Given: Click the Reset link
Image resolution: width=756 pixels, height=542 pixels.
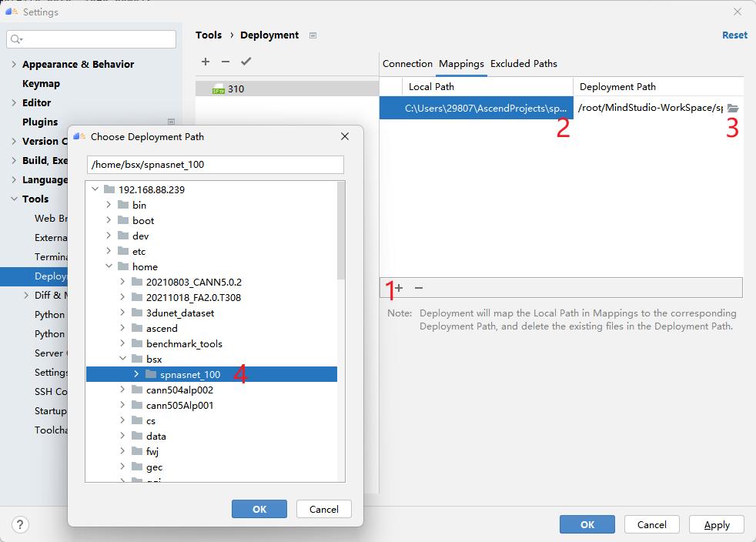Looking at the screenshot, I should click(734, 35).
